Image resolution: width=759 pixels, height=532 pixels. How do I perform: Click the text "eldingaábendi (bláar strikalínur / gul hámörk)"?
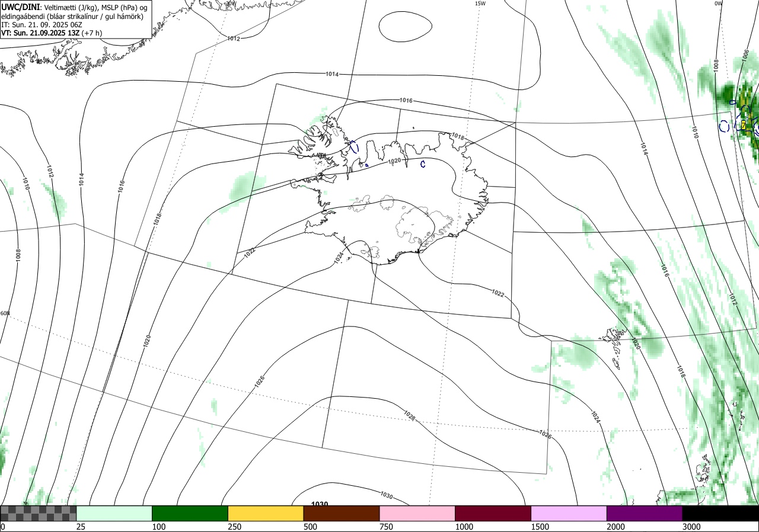pyautogui.click(x=72, y=16)
